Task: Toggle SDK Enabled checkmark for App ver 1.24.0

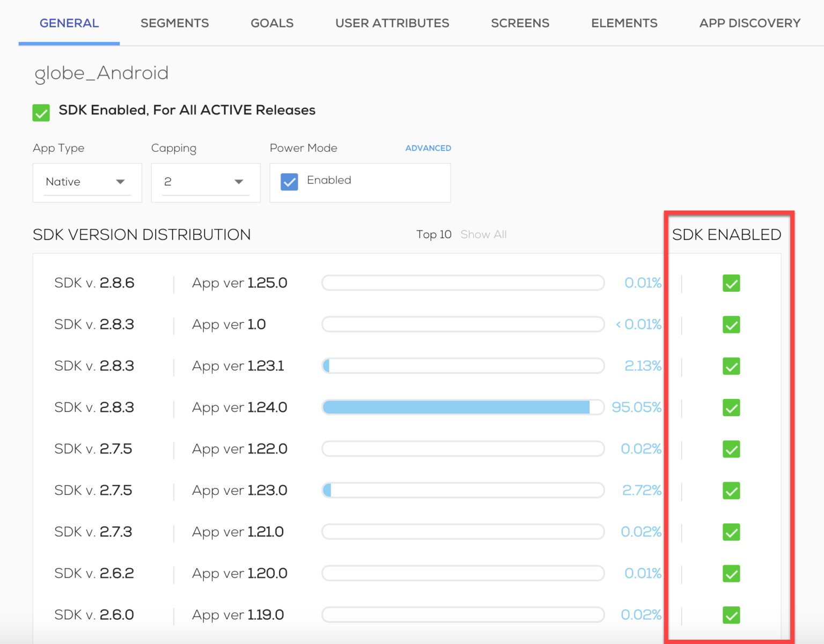Action: coord(731,408)
